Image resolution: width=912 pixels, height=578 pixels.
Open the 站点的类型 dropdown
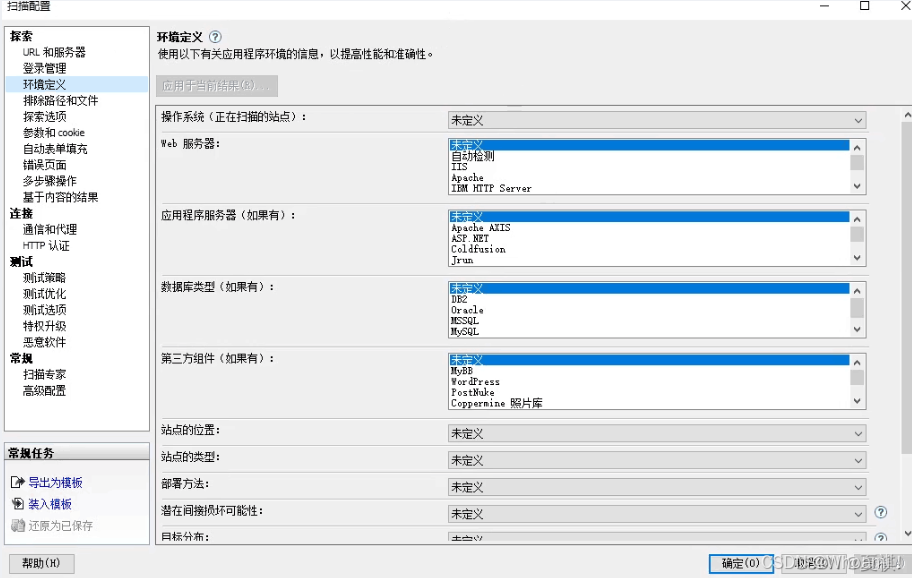[x=657, y=460]
